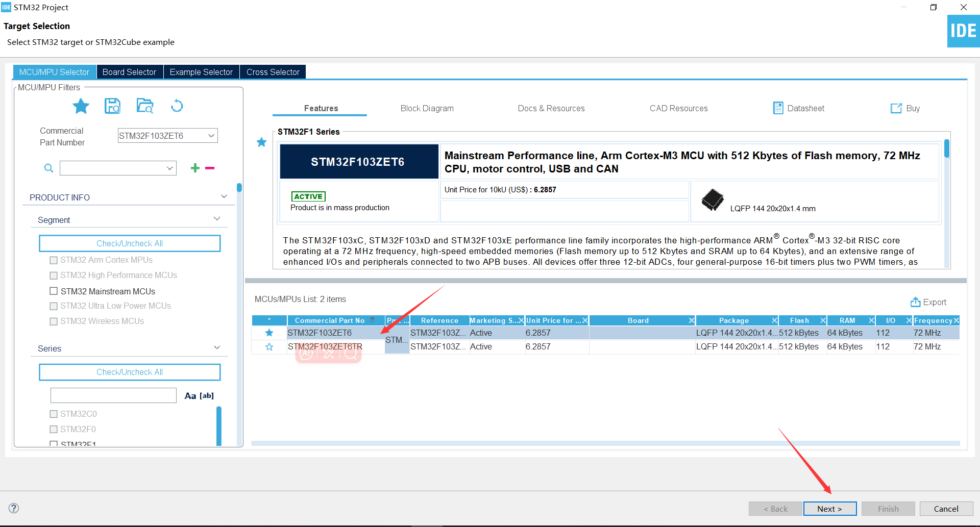Click the Cancel button
Viewport: 980px width, 527px height.
946,509
